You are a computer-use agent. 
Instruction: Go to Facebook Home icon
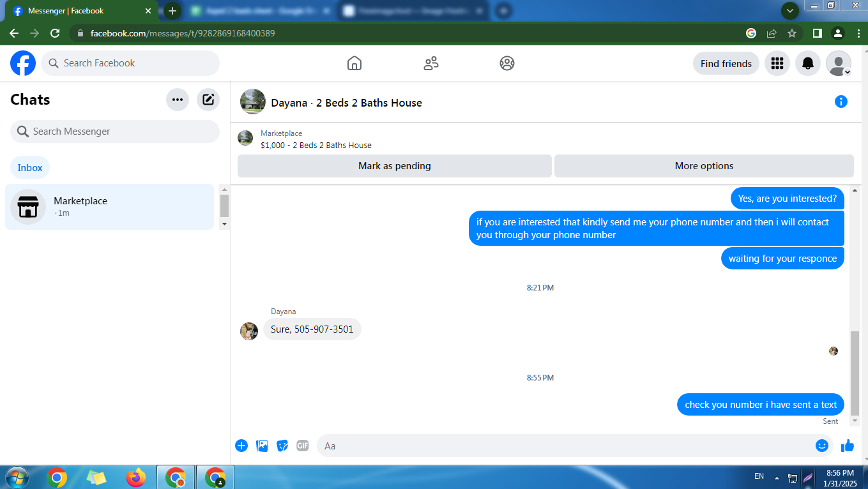tap(354, 63)
